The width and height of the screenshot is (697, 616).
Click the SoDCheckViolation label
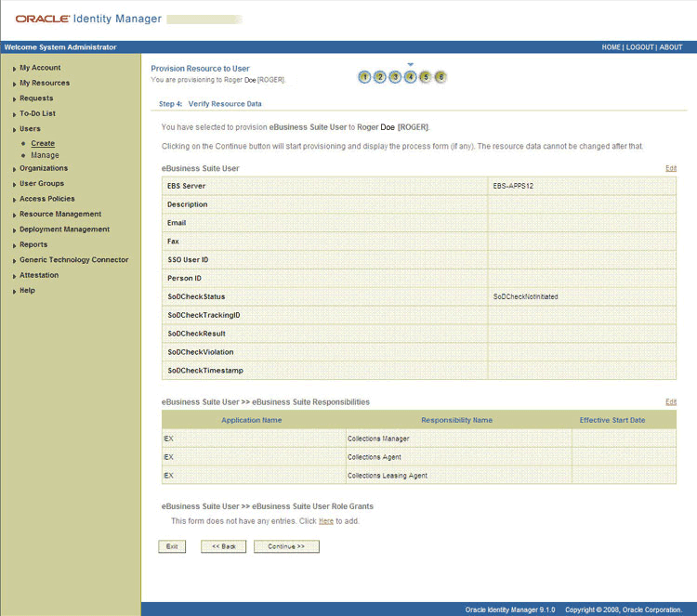tap(200, 352)
